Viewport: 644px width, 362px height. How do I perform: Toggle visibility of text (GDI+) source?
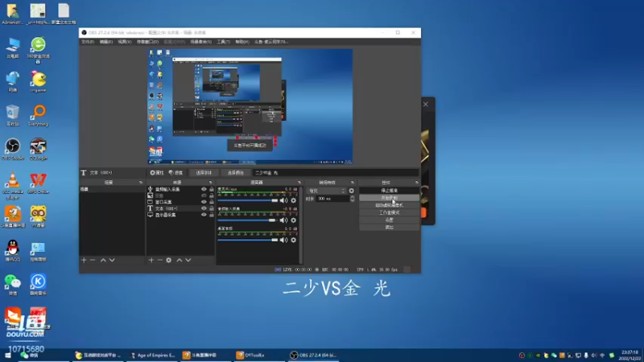pyautogui.click(x=204, y=208)
